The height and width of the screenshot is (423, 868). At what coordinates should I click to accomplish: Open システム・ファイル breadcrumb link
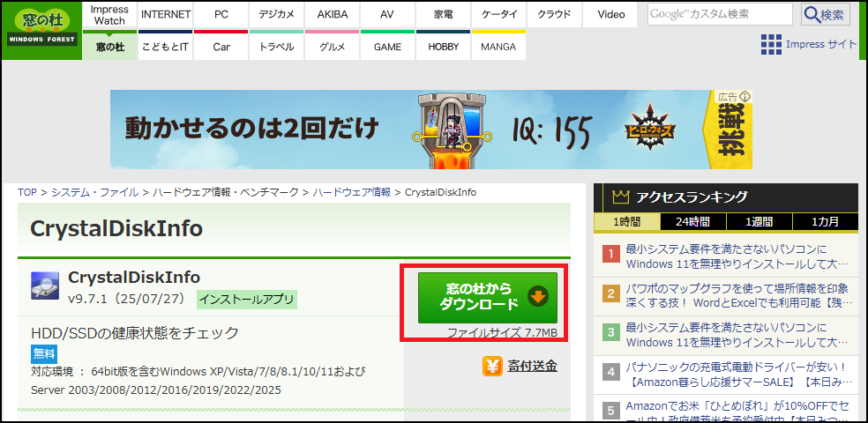click(94, 192)
